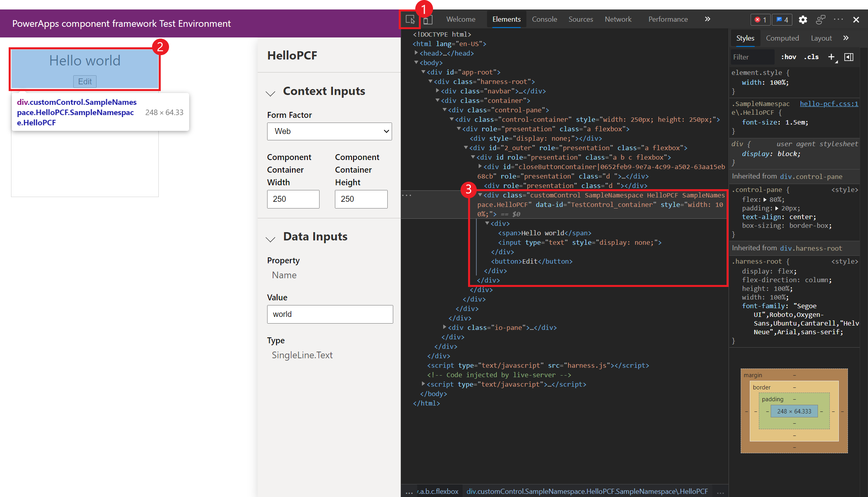Switch to the Welcome tab
This screenshot has height=497, width=868.
click(461, 19)
